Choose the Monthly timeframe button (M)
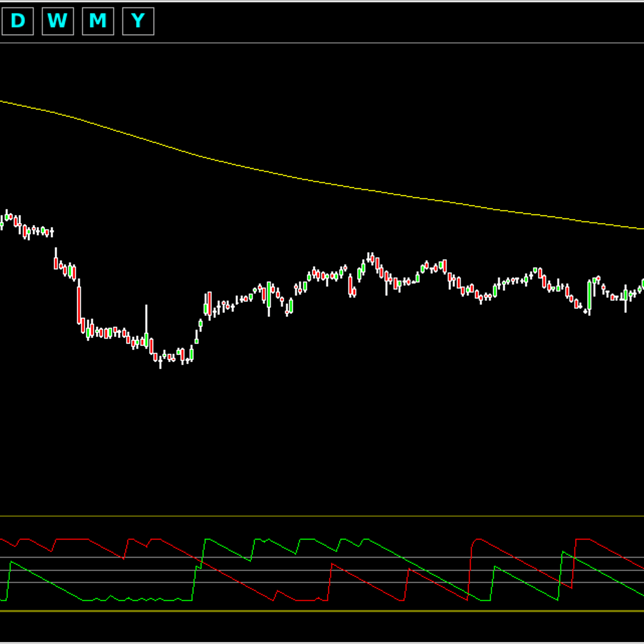This screenshot has width=644, height=644. [98, 21]
